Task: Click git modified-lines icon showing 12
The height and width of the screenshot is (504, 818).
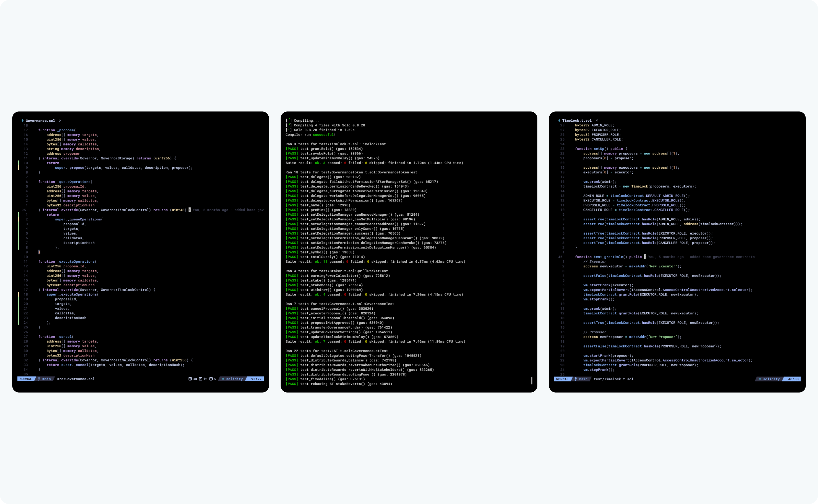Action: point(200,379)
